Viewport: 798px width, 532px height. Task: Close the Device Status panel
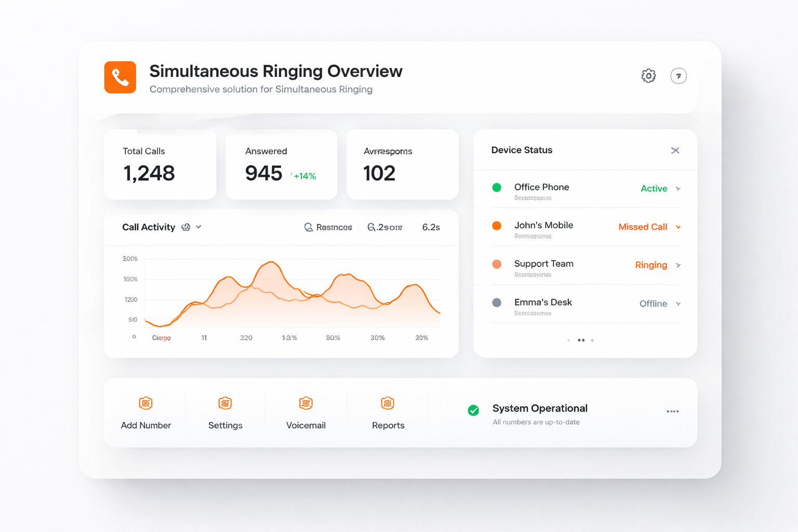tap(675, 151)
